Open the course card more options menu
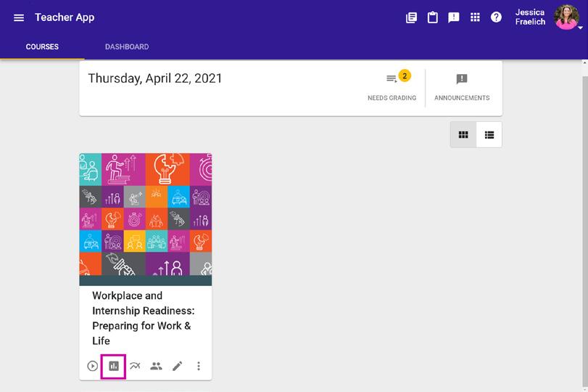This screenshot has height=392, width=588. pos(199,366)
